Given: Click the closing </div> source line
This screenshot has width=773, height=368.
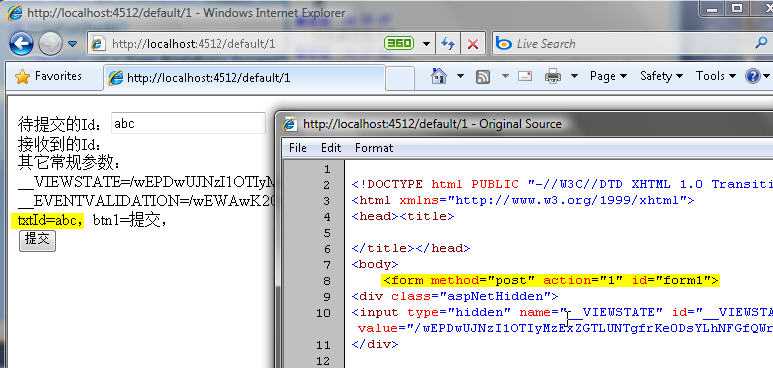Looking at the screenshot, I should tap(375, 344).
